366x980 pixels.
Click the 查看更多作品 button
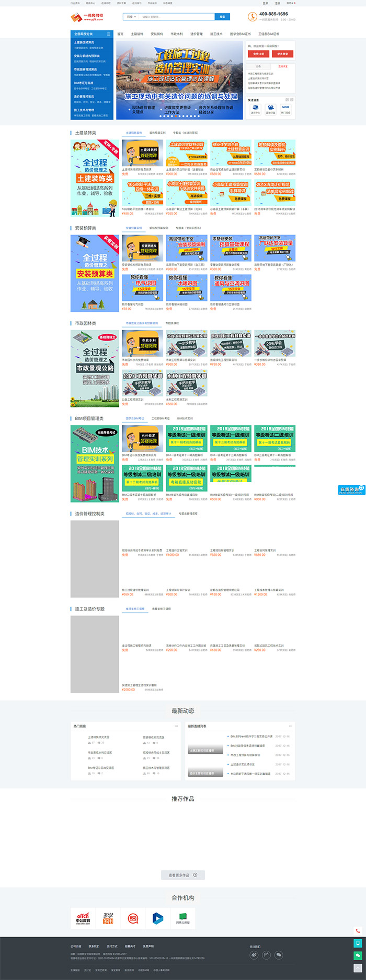pyautogui.click(x=182, y=875)
